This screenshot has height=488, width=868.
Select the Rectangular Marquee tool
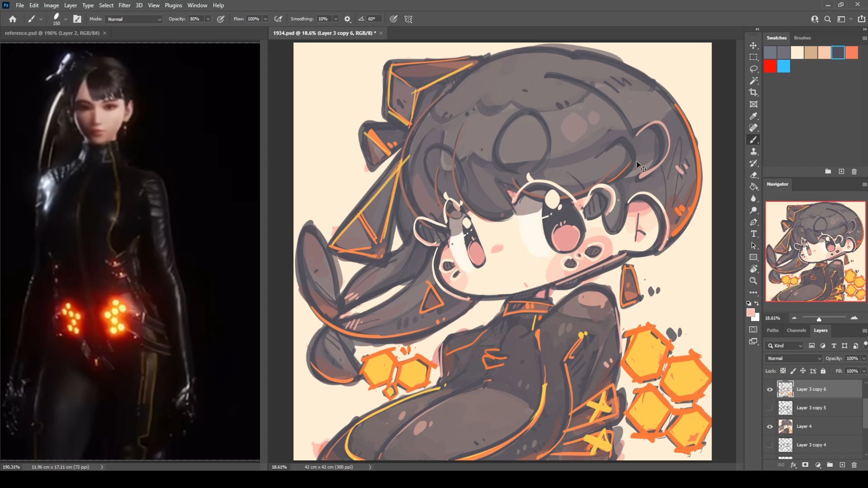753,57
